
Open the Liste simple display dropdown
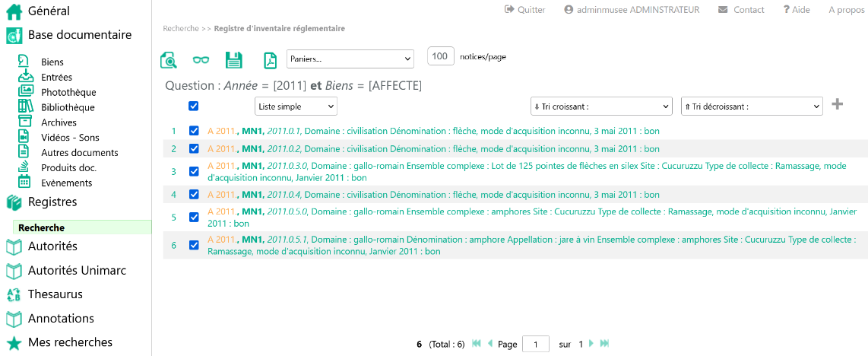296,106
